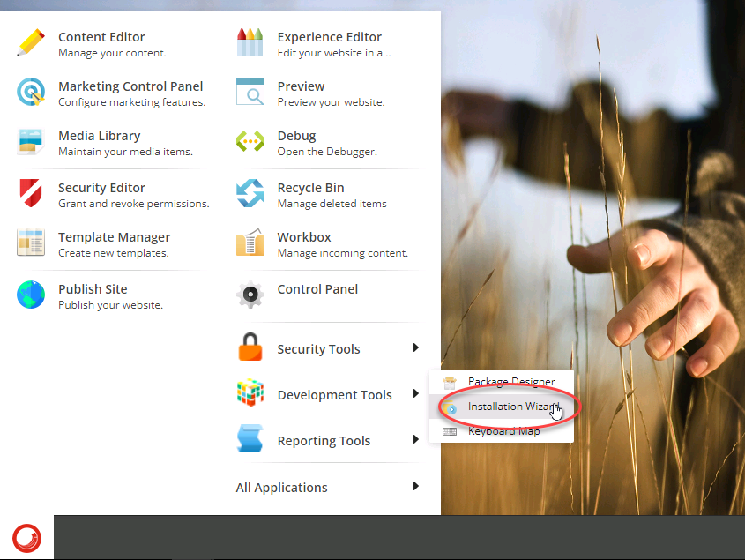Click the Preview magnifier icon
745x560 pixels.
[250, 93]
